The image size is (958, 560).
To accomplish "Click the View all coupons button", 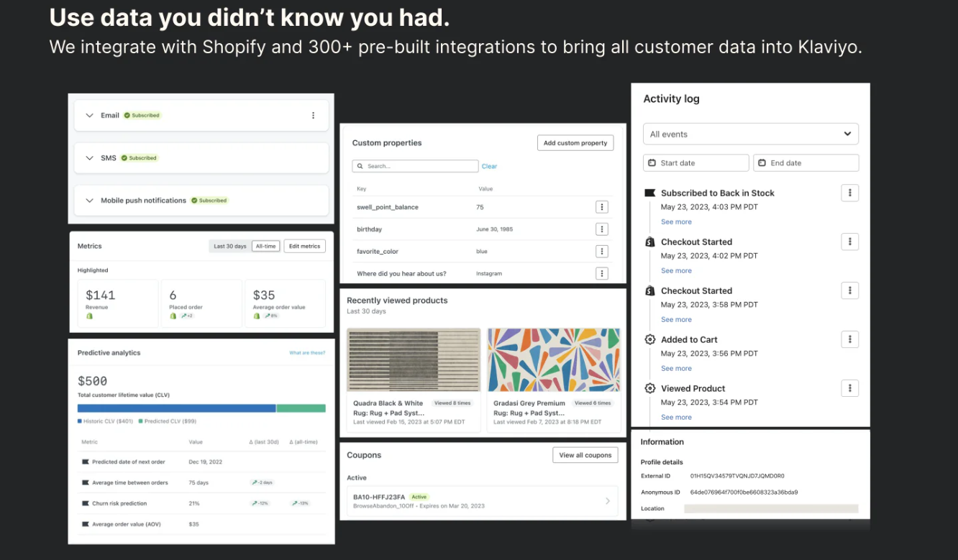I will [x=585, y=455].
